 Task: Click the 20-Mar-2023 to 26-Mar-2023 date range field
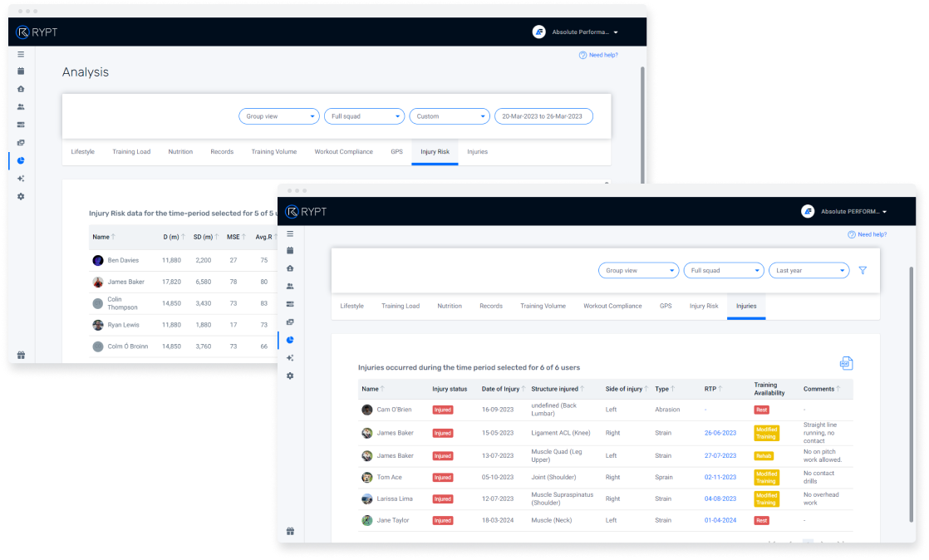[x=544, y=116]
